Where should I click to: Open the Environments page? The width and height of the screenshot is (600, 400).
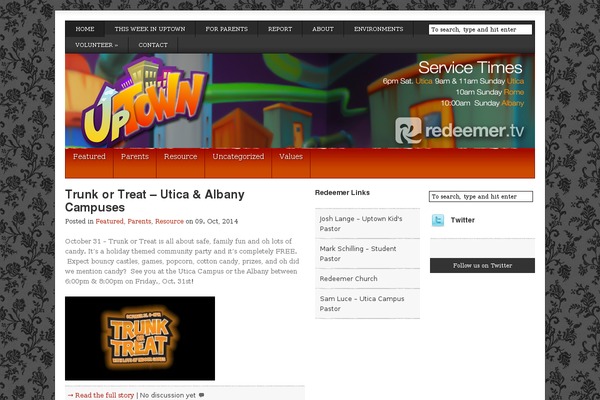tap(378, 29)
